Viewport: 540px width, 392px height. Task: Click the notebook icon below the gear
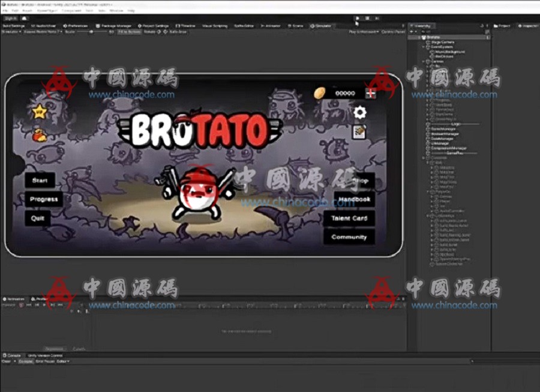[359, 131]
